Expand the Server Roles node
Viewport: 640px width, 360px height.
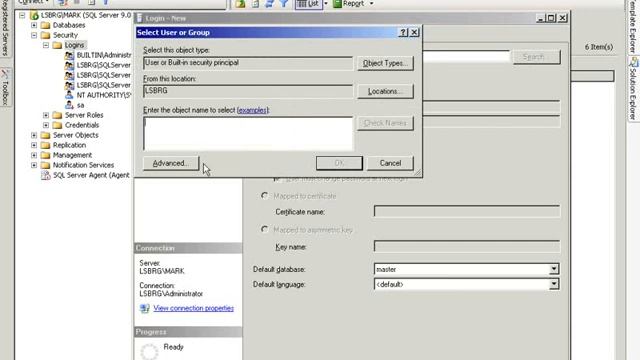(x=46, y=115)
